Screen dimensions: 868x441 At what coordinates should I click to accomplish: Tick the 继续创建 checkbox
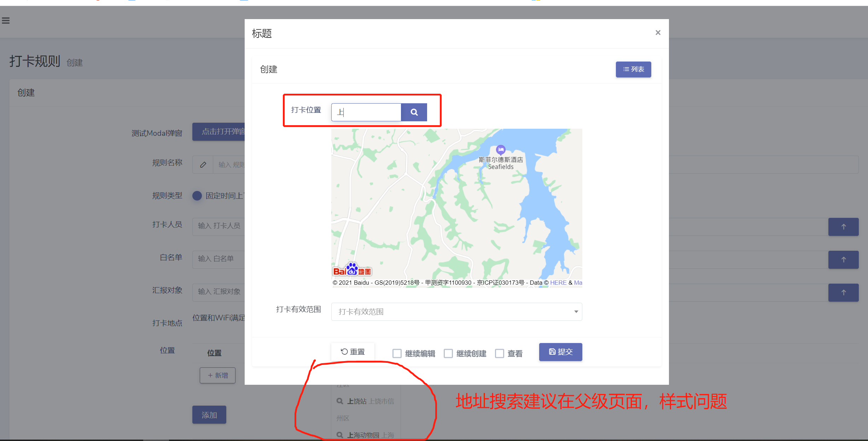(448, 353)
